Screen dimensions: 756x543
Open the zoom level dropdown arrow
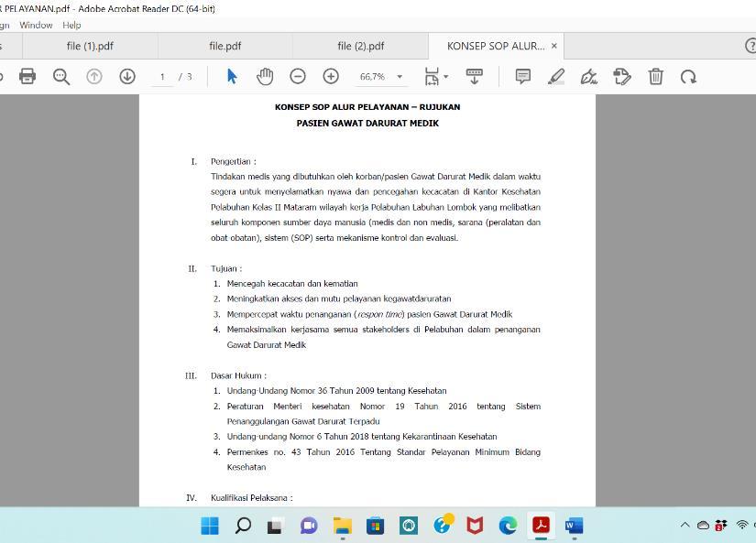(400, 77)
